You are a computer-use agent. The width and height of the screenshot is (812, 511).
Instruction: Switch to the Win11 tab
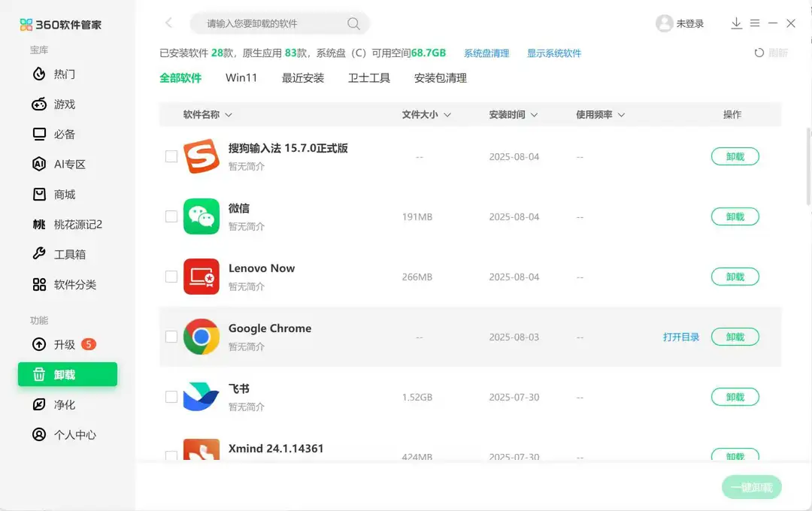point(241,77)
